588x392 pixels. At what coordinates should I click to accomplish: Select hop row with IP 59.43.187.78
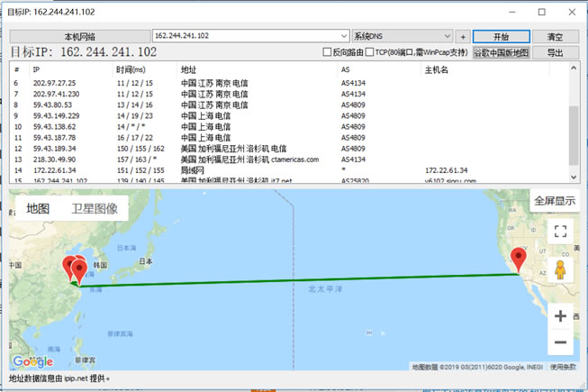(289, 138)
